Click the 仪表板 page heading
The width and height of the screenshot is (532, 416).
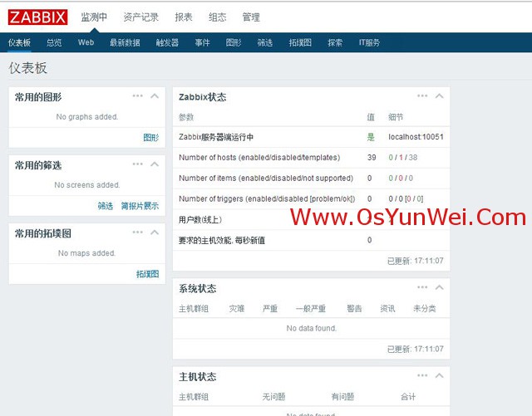pos(27,68)
